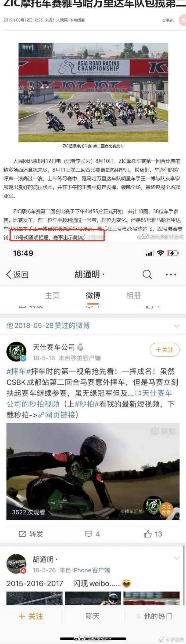
Task: Expand 他2018-05-28赞过的微博 chevron
Action: click(177, 326)
